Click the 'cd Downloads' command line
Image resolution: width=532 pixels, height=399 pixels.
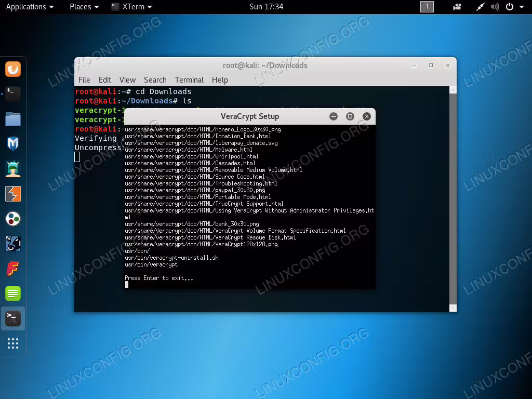point(133,91)
